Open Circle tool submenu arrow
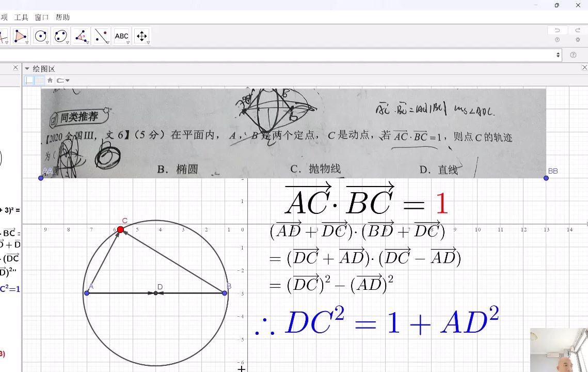 [x=47, y=43]
